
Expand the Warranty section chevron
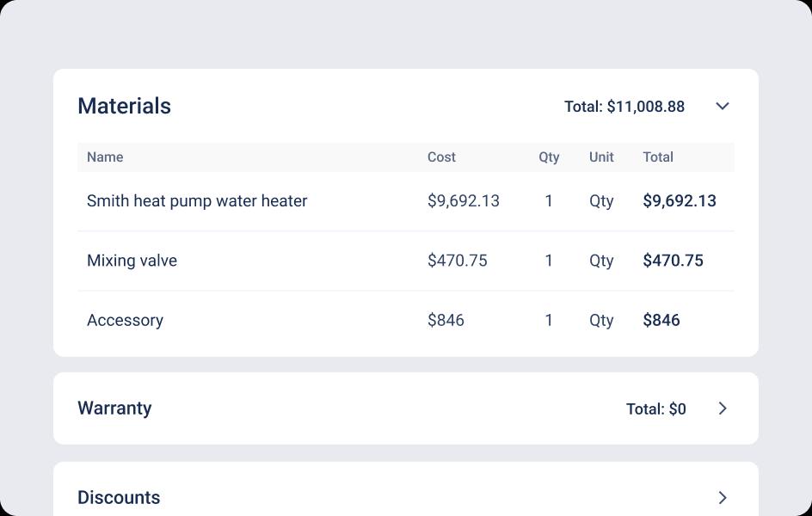point(723,408)
